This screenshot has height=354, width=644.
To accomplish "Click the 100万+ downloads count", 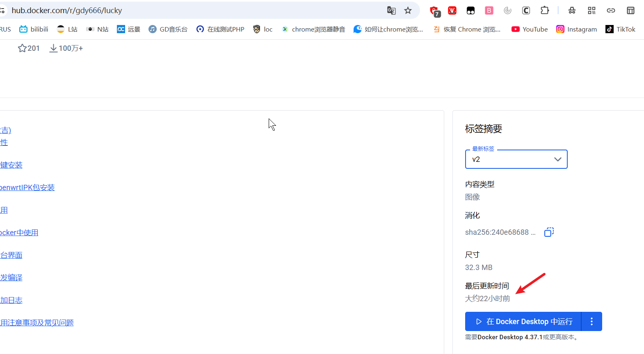I will pos(71,48).
